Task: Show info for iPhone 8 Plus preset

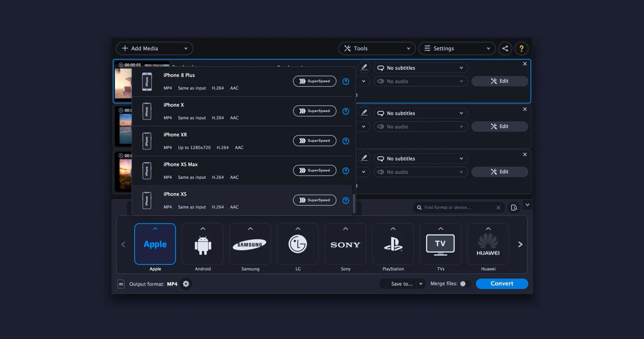Action: (346, 81)
